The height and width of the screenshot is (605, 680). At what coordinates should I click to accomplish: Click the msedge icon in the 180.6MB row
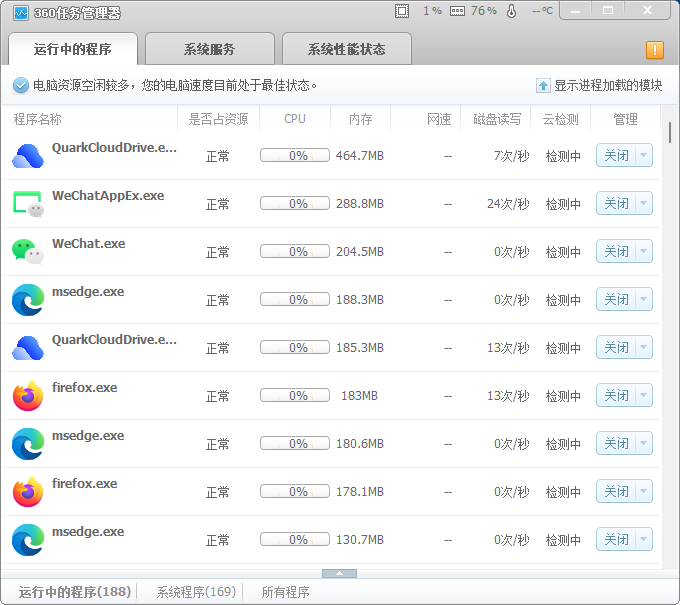[x=28, y=444]
